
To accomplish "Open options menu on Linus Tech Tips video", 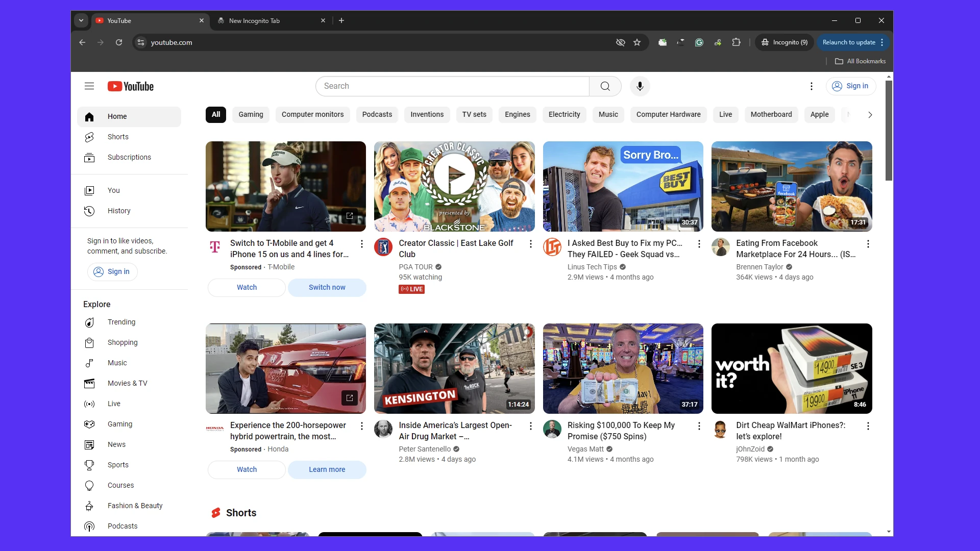I will pyautogui.click(x=699, y=244).
